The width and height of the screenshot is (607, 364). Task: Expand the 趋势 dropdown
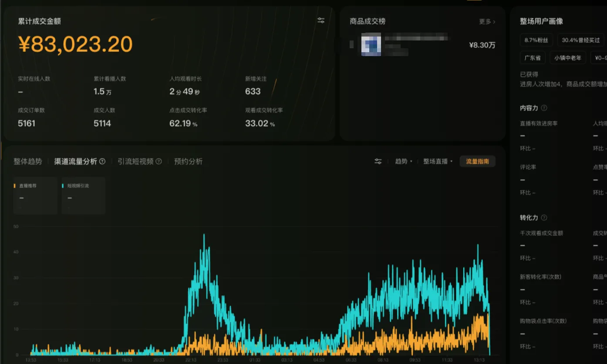404,161
